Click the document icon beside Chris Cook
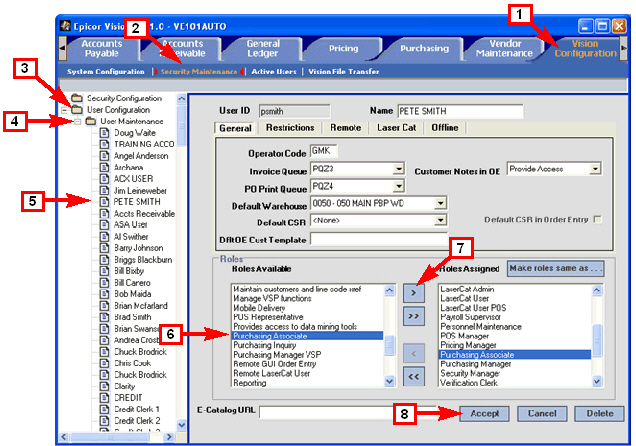636x446 pixels. coord(105,363)
